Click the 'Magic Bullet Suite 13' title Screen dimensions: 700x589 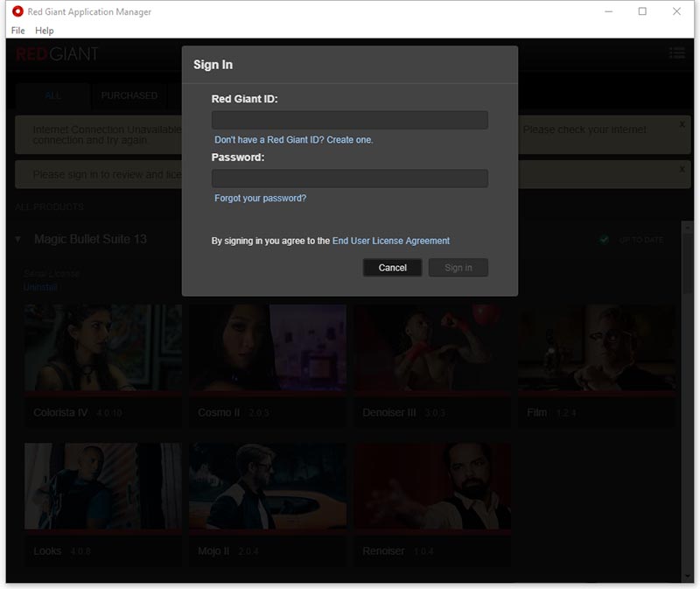91,239
